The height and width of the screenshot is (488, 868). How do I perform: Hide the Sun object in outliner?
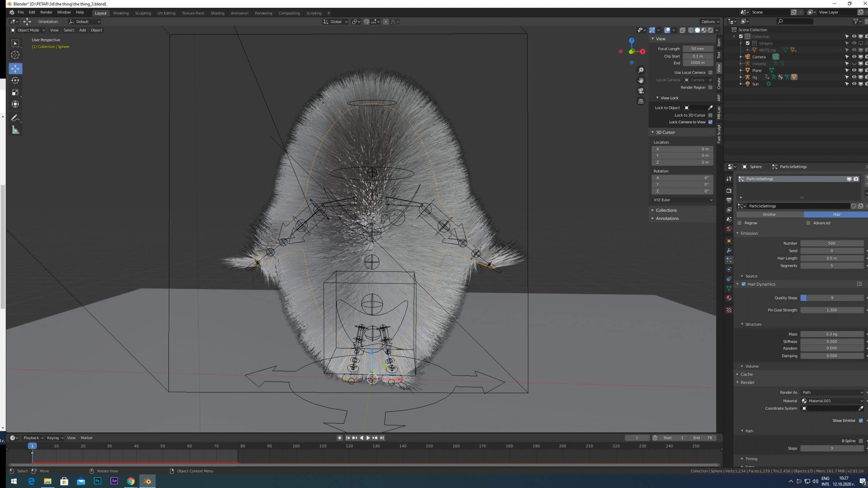pos(854,84)
